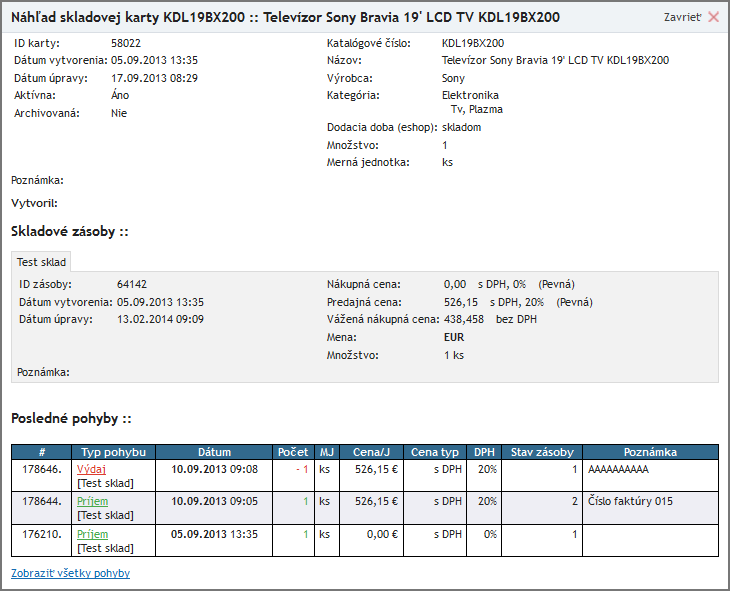The width and height of the screenshot is (730, 591).
Task: Click the Cena/J column header
Action: 372,452
